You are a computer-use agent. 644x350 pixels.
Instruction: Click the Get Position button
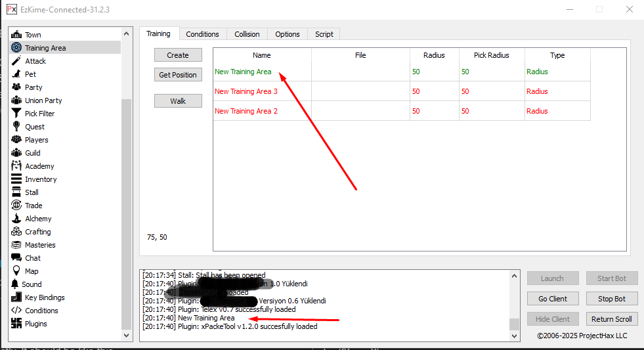pos(178,75)
